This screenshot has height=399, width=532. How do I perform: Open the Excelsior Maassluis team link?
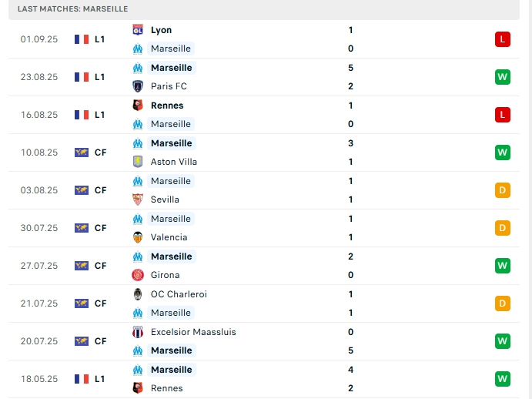[193, 332]
